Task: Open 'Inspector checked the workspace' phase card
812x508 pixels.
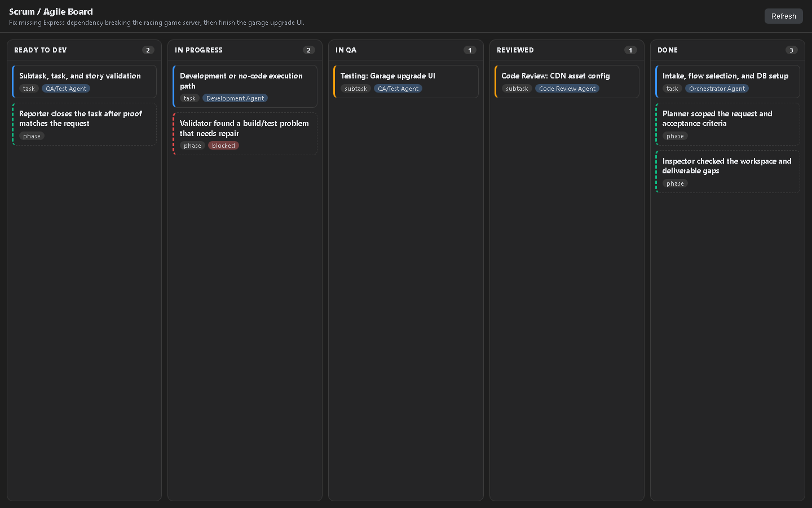Action: tap(727, 172)
